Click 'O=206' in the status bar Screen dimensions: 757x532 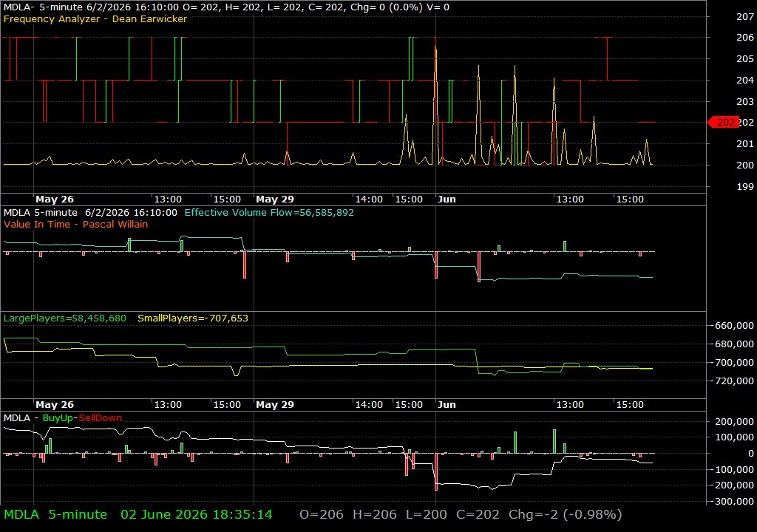click(322, 514)
